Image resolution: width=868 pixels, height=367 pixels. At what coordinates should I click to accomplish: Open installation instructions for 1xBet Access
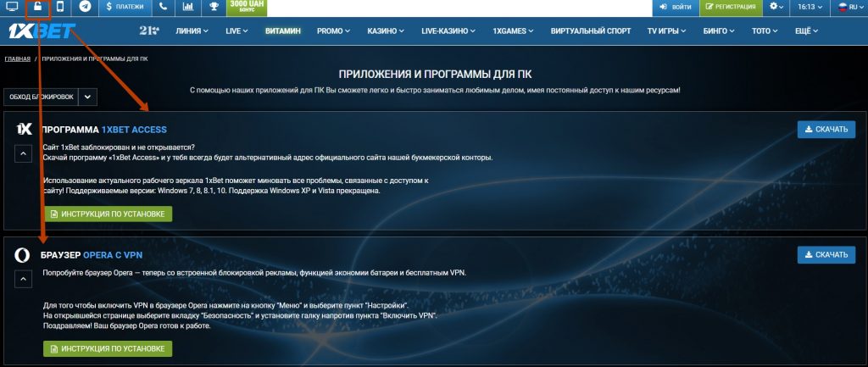[x=108, y=214]
